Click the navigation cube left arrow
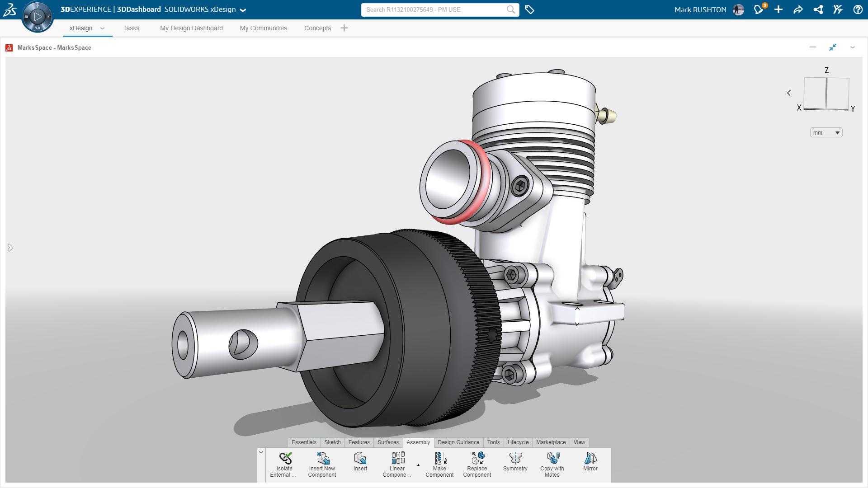 point(789,93)
